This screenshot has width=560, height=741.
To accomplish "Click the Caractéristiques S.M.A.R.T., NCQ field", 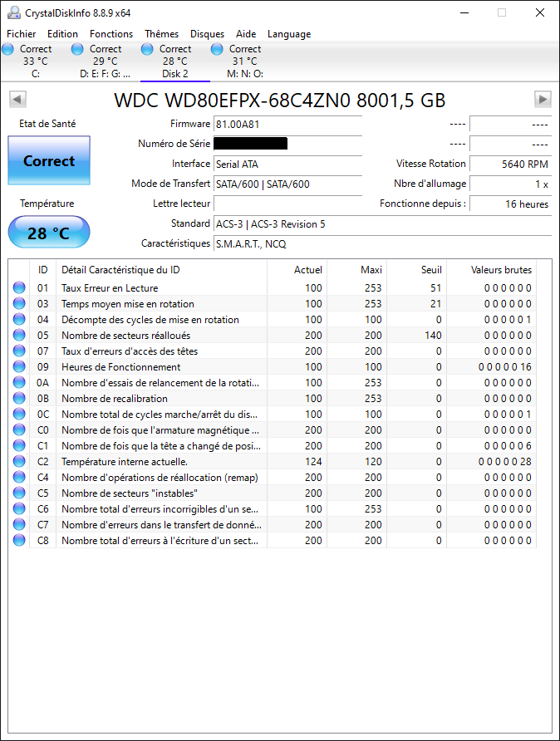I will tap(382, 244).
